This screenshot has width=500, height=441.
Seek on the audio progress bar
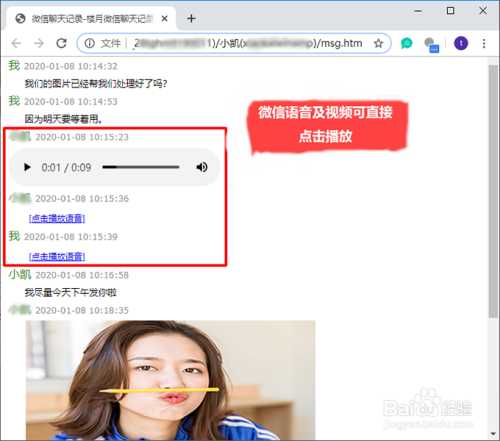tap(141, 167)
